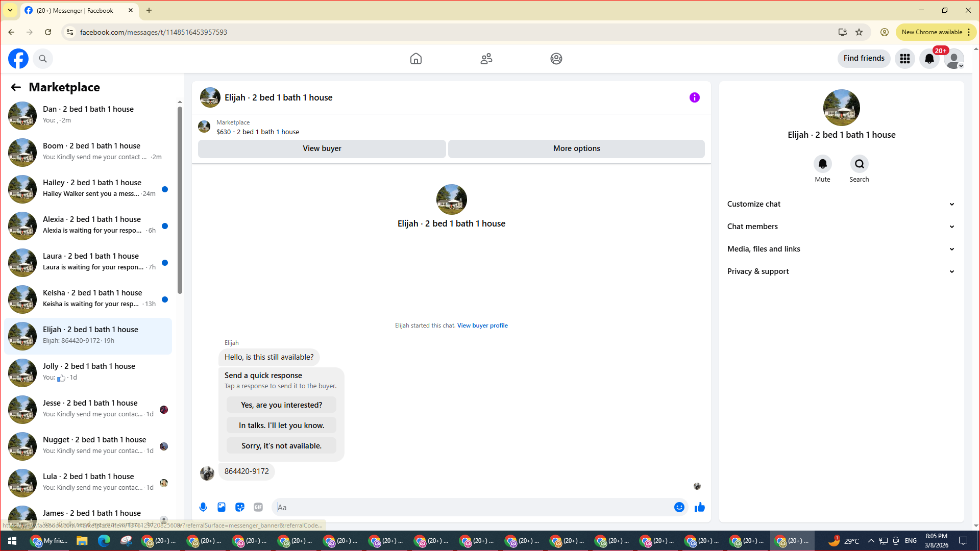The width and height of the screenshot is (980, 551).
Task: Open the Friends tab in top navigation
Action: [486, 59]
